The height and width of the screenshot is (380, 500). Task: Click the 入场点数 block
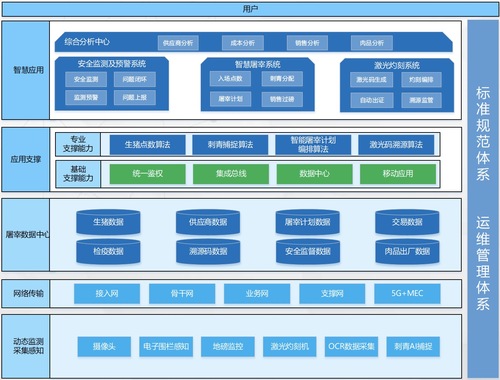(x=230, y=79)
